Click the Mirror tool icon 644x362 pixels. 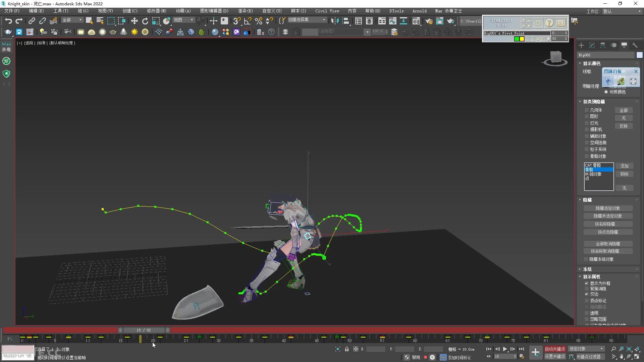[x=335, y=21]
